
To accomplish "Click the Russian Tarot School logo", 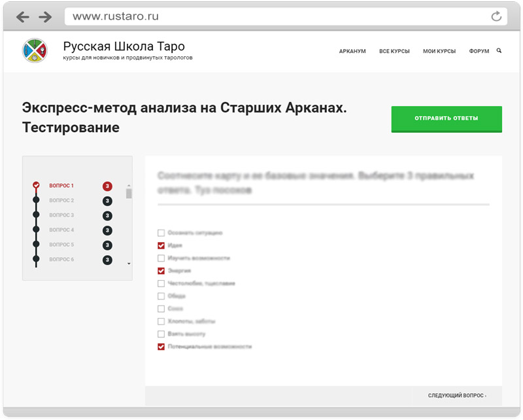I will pos(35,50).
